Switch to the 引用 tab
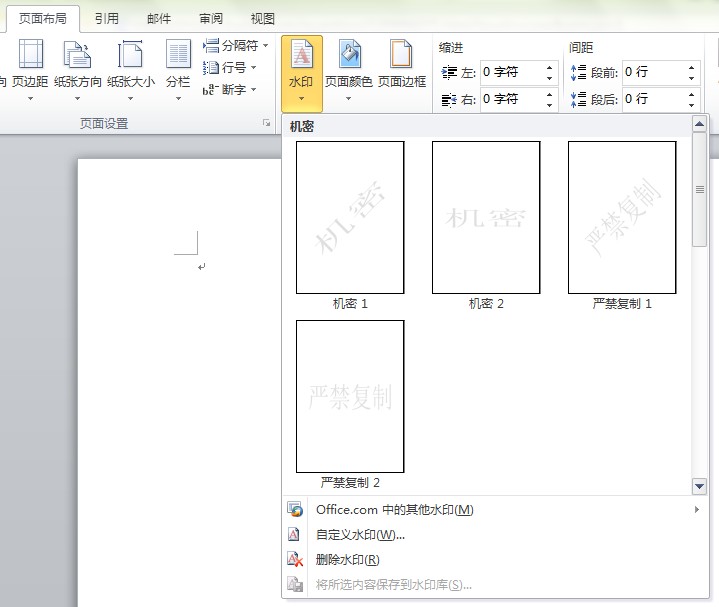 tap(106, 18)
